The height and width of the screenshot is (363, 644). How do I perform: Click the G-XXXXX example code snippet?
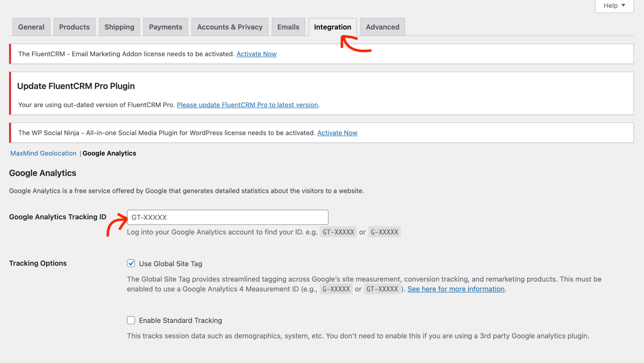click(x=384, y=232)
